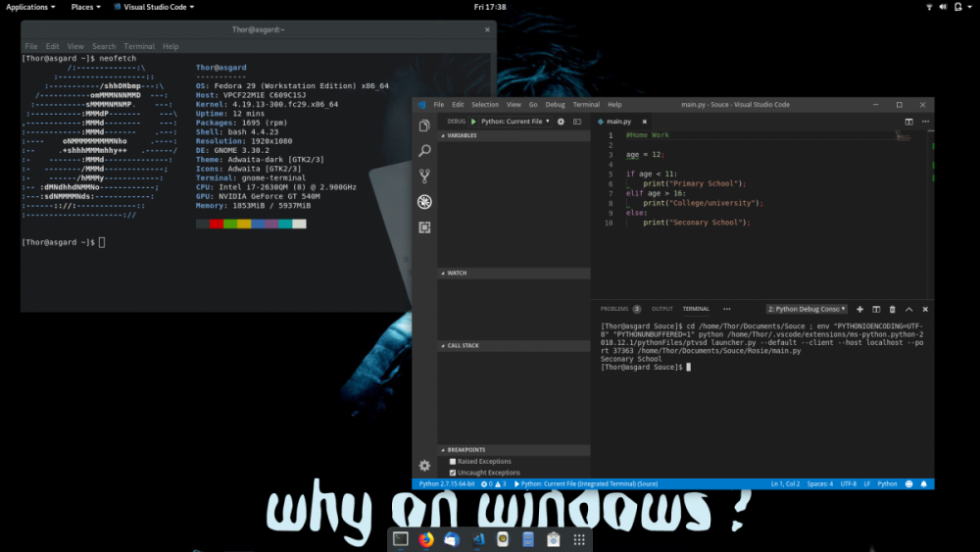Collapse the Variables debug section
Image resolution: width=980 pixels, height=552 pixels.
coord(463,135)
